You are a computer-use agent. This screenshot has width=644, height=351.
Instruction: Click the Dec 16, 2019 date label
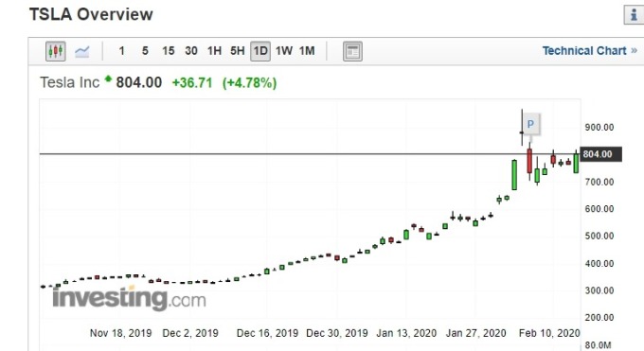267,333
